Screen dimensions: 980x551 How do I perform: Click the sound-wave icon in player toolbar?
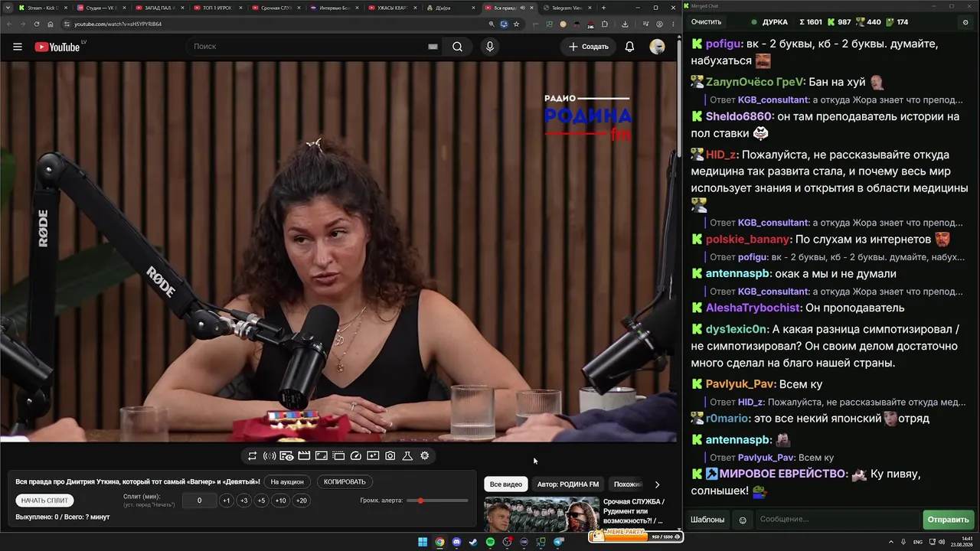click(x=269, y=456)
